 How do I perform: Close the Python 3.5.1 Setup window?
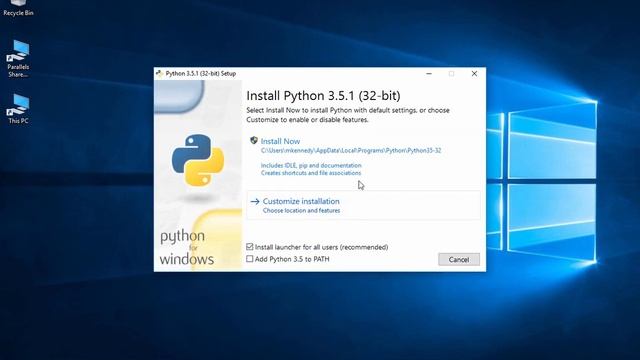(x=474, y=73)
